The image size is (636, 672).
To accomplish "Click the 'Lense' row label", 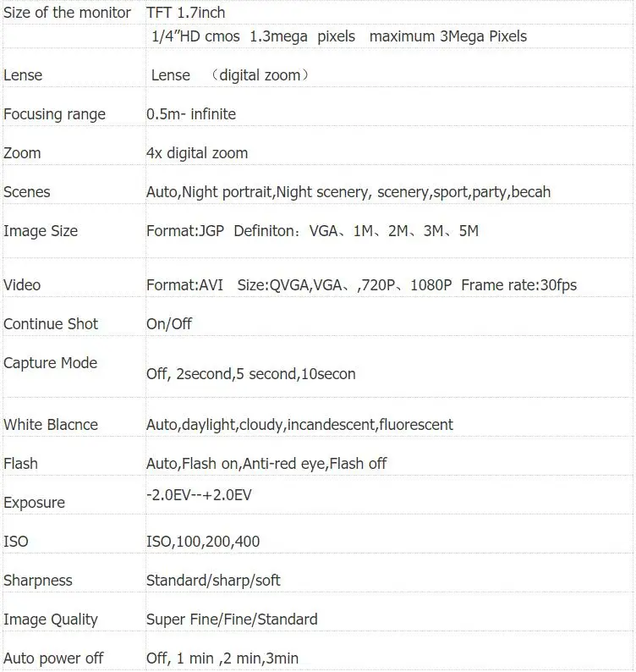I will click(x=23, y=75).
